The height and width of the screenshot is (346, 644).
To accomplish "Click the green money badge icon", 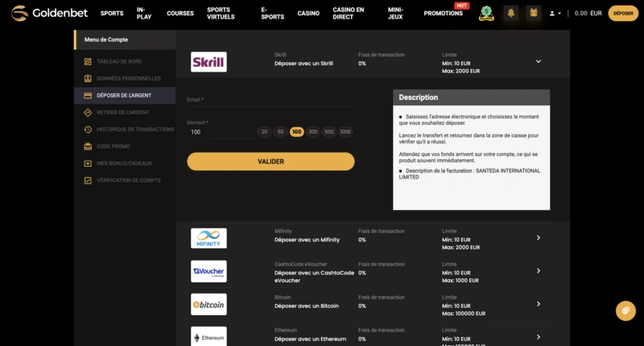I will 486,13.
